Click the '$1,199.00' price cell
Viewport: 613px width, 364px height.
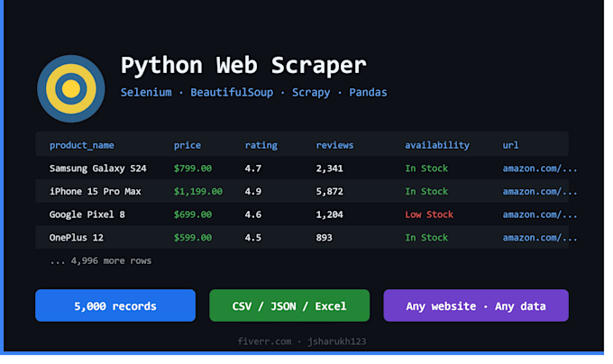(198, 191)
